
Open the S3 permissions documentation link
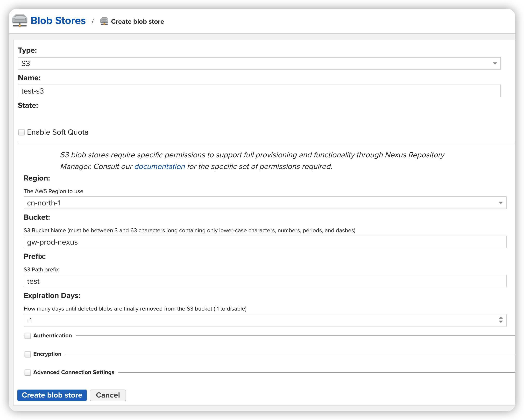tap(159, 167)
